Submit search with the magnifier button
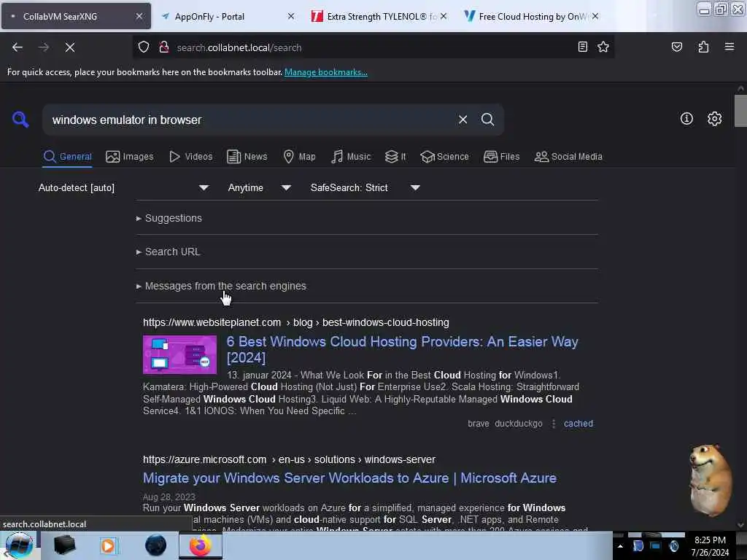The image size is (747, 560). point(487,120)
